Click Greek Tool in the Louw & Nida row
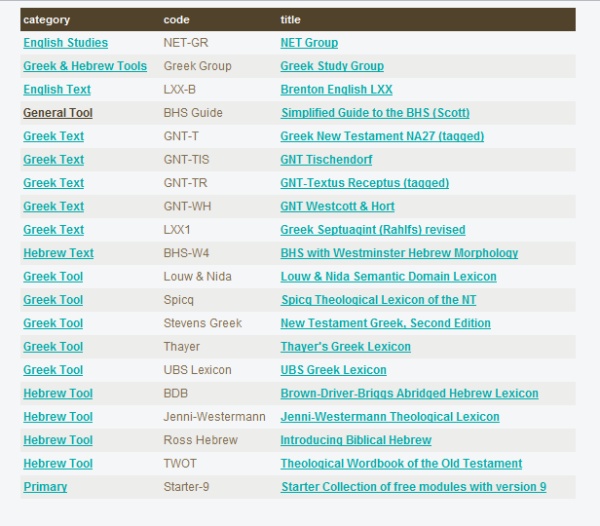This screenshot has height=526, width=600. click(53, 276)
